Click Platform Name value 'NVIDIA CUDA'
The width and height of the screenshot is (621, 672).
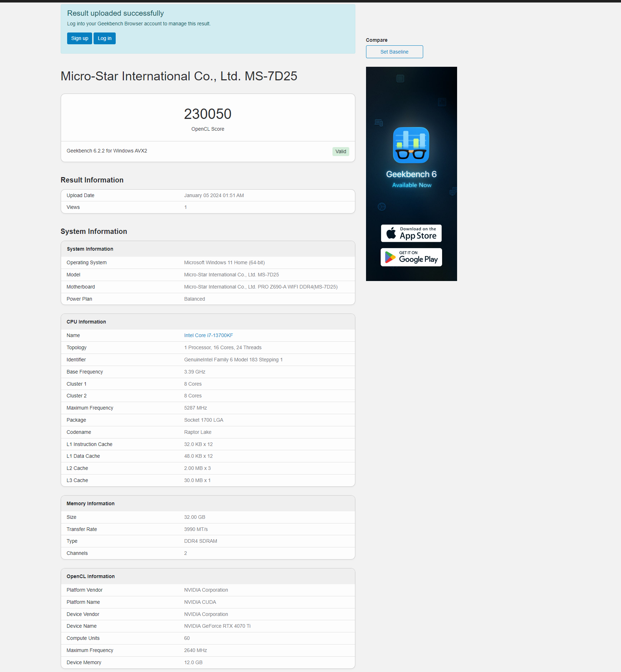(200, 602)
